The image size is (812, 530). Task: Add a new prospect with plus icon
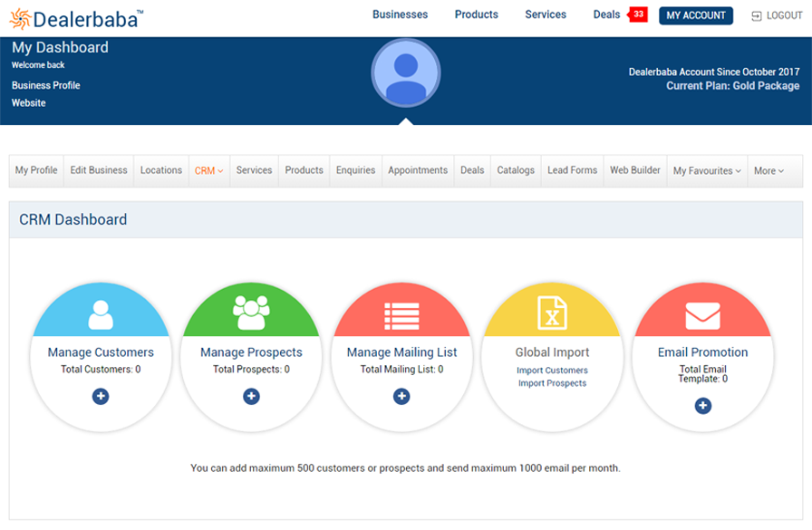pyautogui.click(x=251, y=396)
